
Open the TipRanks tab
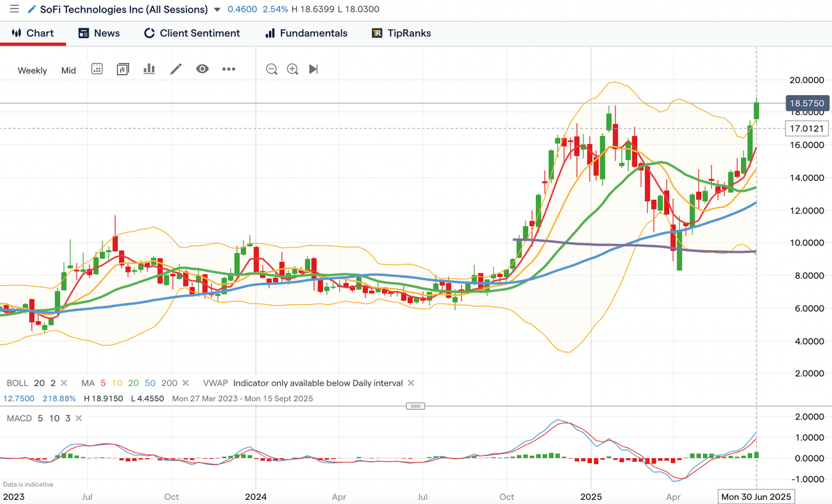click(401, 33)
